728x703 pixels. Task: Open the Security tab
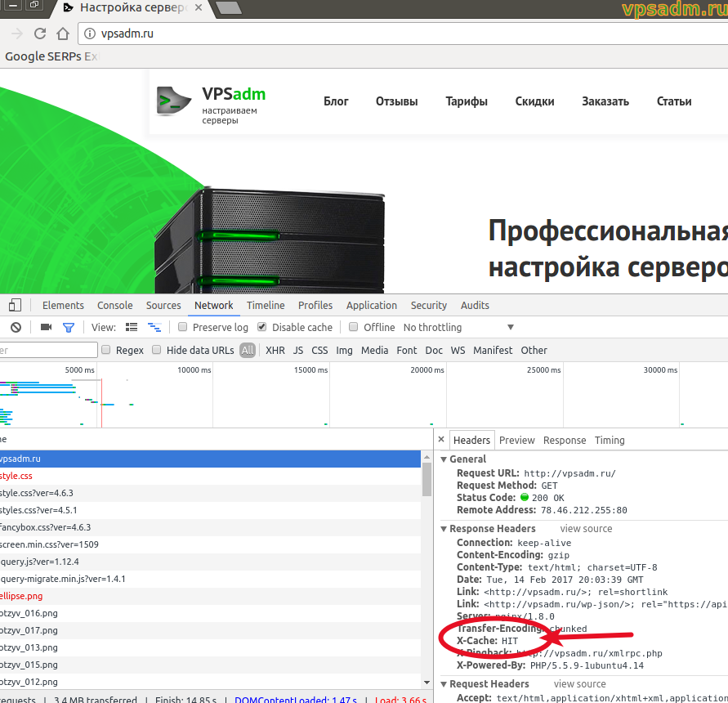click(428, 305)
